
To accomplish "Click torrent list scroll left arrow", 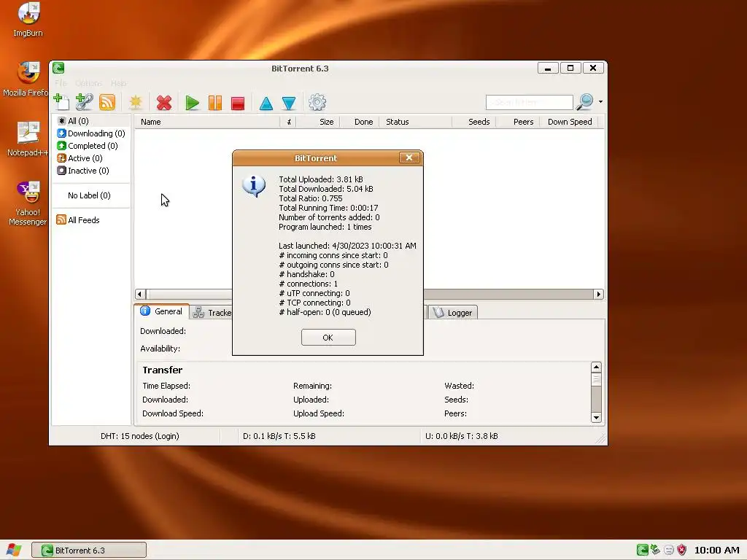I will click(x=139, y=295).
